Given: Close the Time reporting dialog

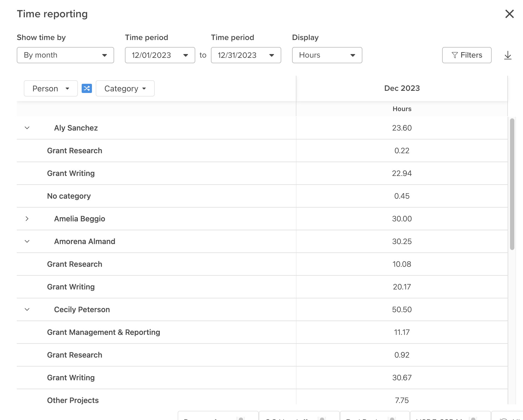Looking at the screenshot, I should [x=509, y=14].
